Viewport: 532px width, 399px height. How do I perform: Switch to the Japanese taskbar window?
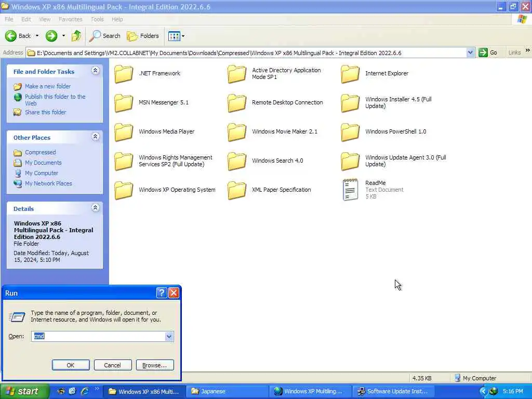(228, 391)
